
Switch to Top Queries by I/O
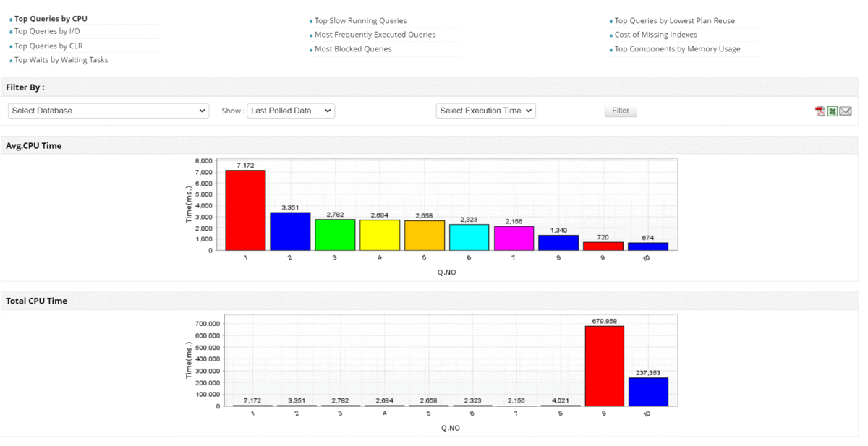47,31
